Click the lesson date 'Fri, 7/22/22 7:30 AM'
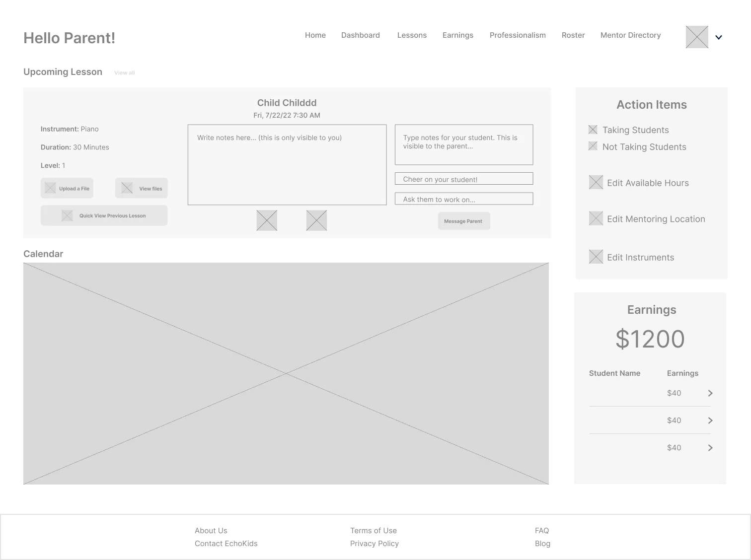This screenshot has height=560, width=751. pos(287,115)
